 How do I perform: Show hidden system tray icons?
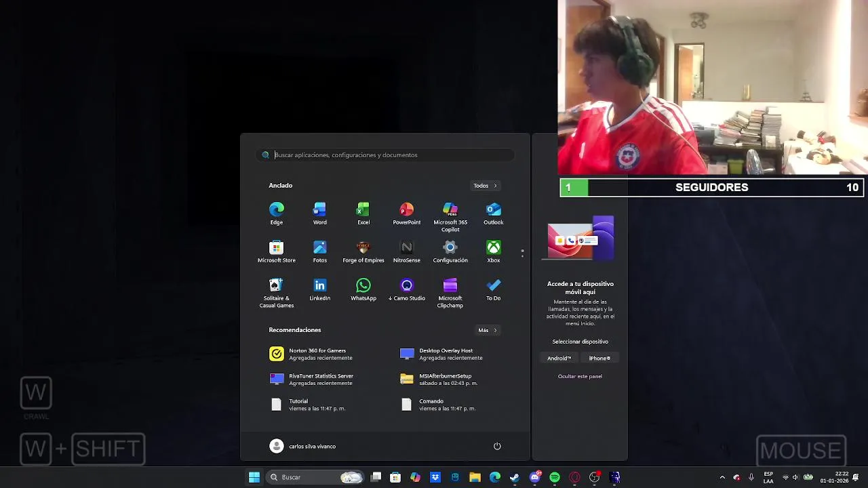(722, 477)
